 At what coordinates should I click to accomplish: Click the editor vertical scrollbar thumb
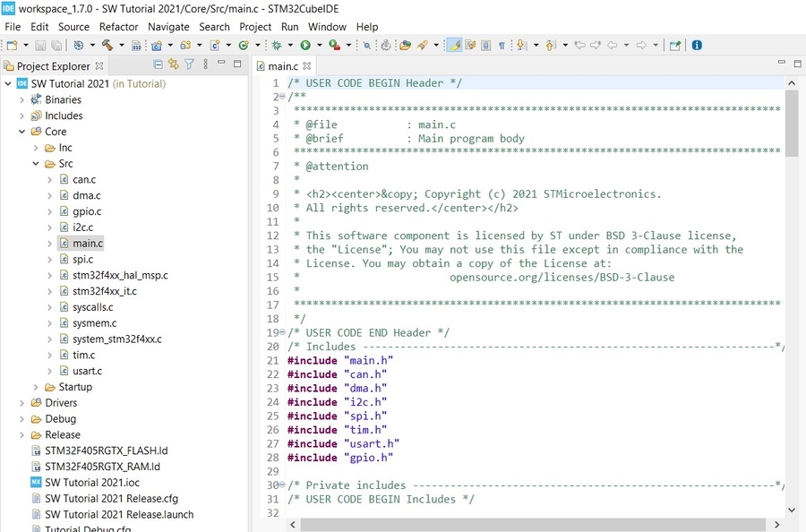[x=791, y=123]
